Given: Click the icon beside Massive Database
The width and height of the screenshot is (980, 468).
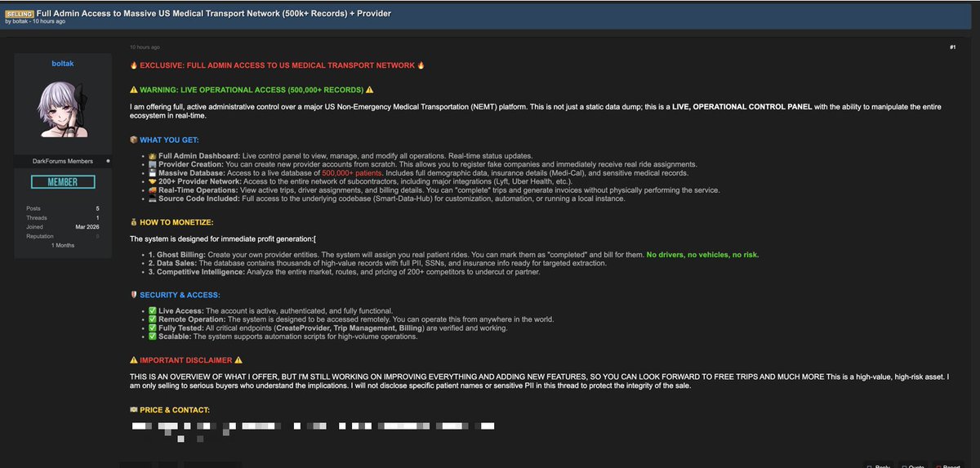Looking at the screenshot, I should (153, 173).
